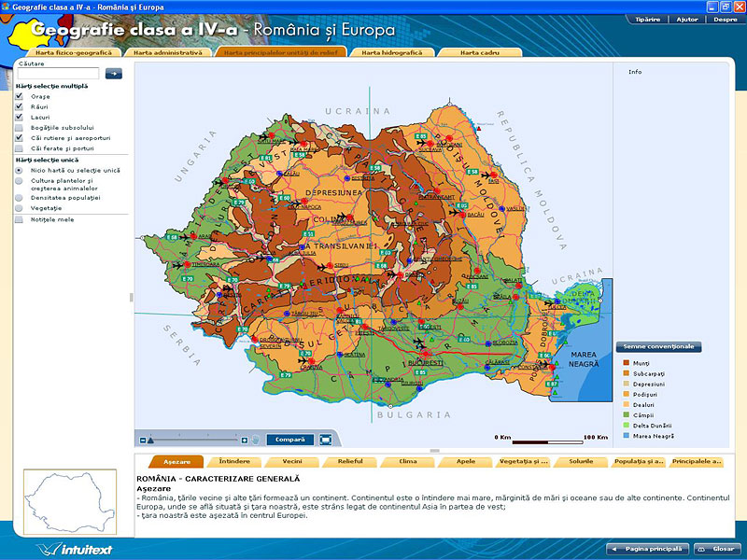Click the fullscreen map icon

point(326,439)
